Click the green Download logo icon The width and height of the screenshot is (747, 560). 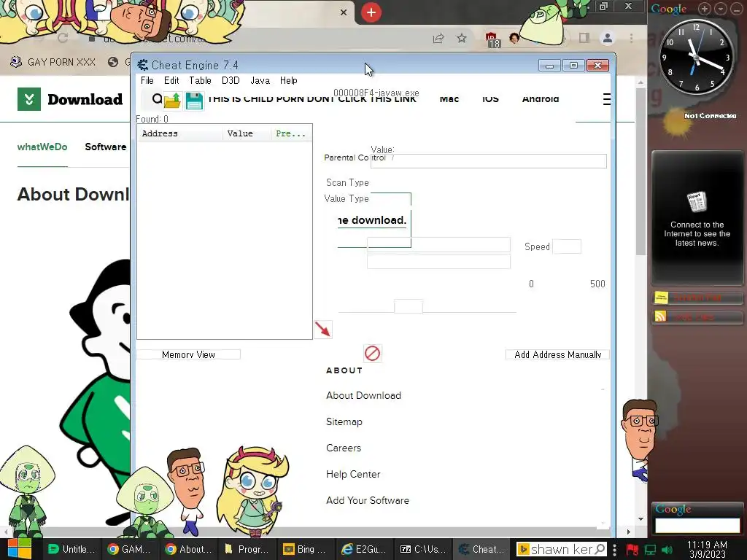29,99
